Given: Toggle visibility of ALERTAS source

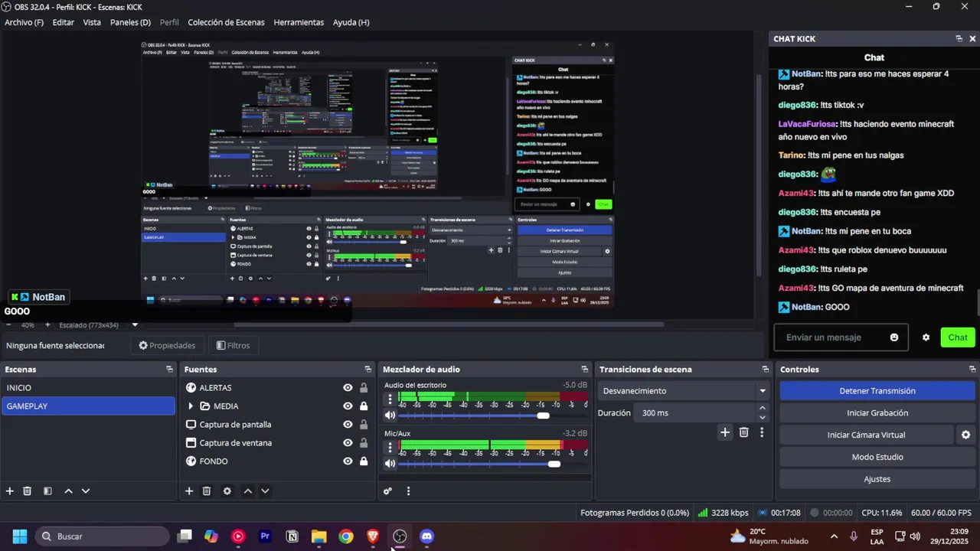Looking at the screenshot, I should point(348,388).
